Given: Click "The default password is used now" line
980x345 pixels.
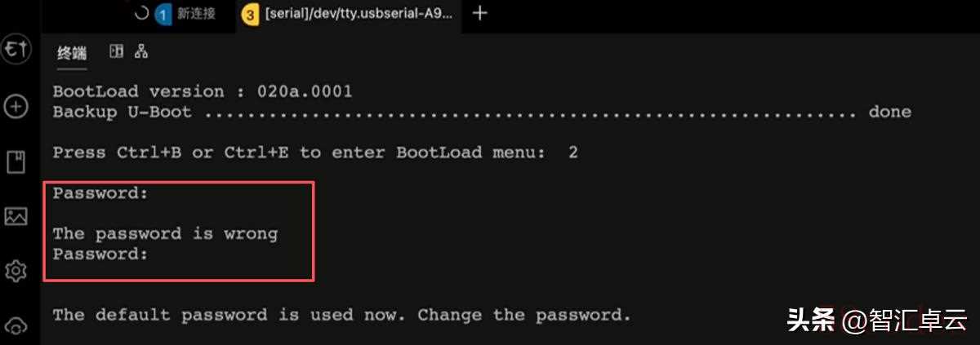Looking at the screenshot, I should click(x=341, y=315).
